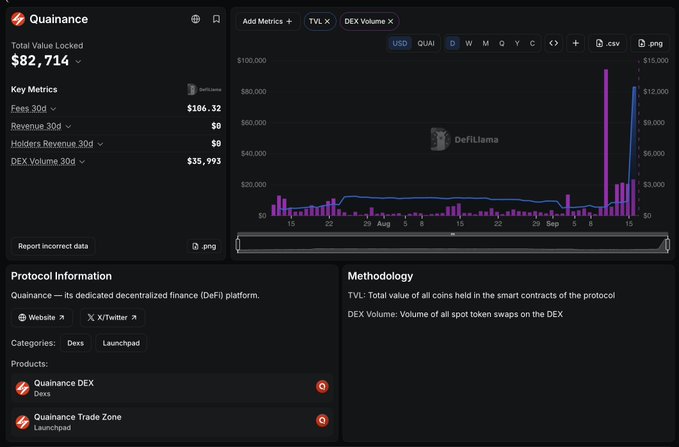The image size is (679, 447).
Task: Click the Quai chain icon on Quainance DEX row
Action: pyautogui.click(x=322, y=386)
